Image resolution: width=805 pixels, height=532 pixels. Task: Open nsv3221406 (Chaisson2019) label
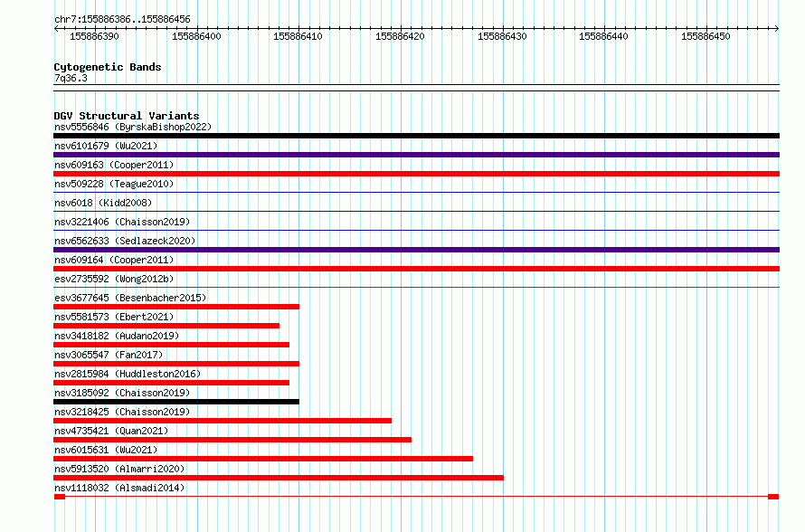(x=122, y=222)
